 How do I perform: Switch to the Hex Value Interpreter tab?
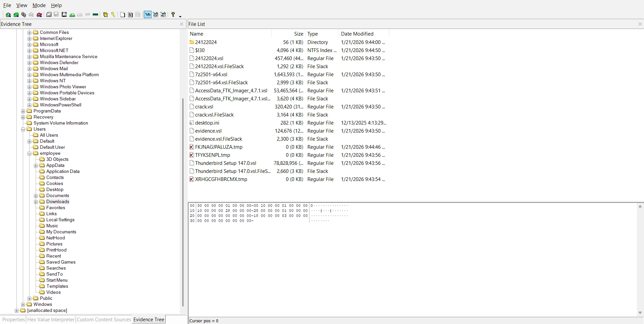click(50, 319)
